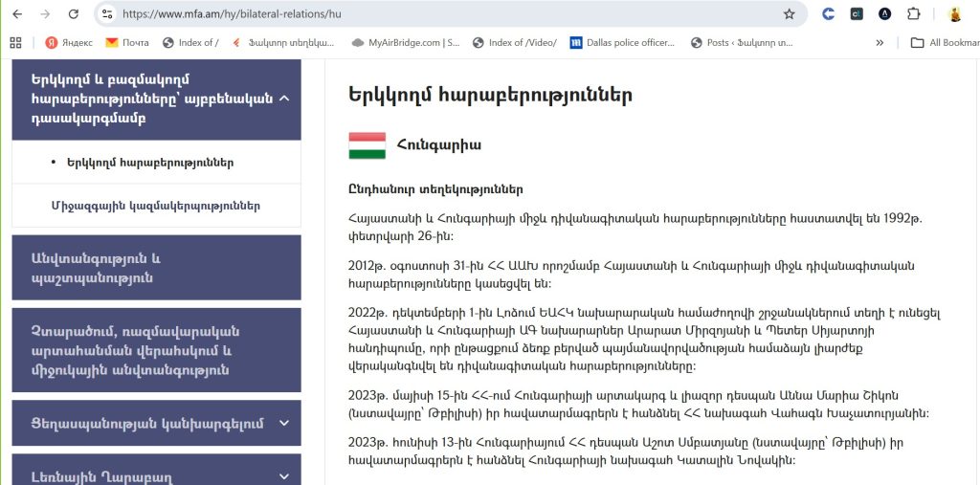Select Երկկողմ հարաբերություններ sidebar item
Viewport: 980px width, 485px height.
pos(150,163)
